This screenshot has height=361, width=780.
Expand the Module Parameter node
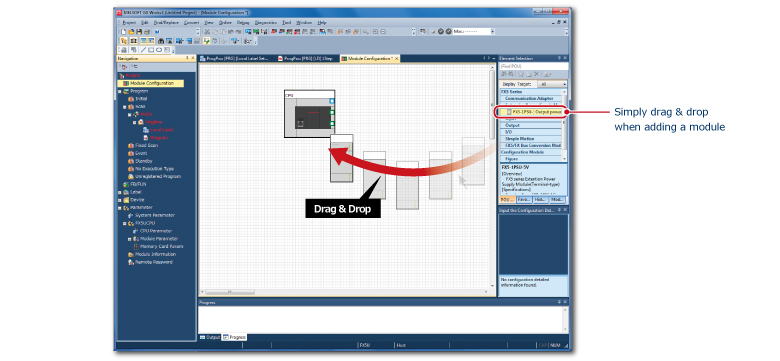(x=130, y=239)
